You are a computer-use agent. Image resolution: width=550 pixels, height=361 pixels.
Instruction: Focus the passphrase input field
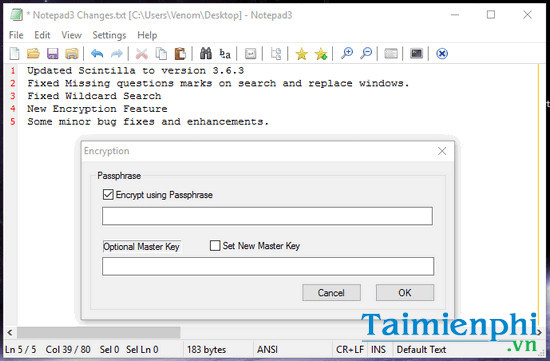(x=267, y=216)
